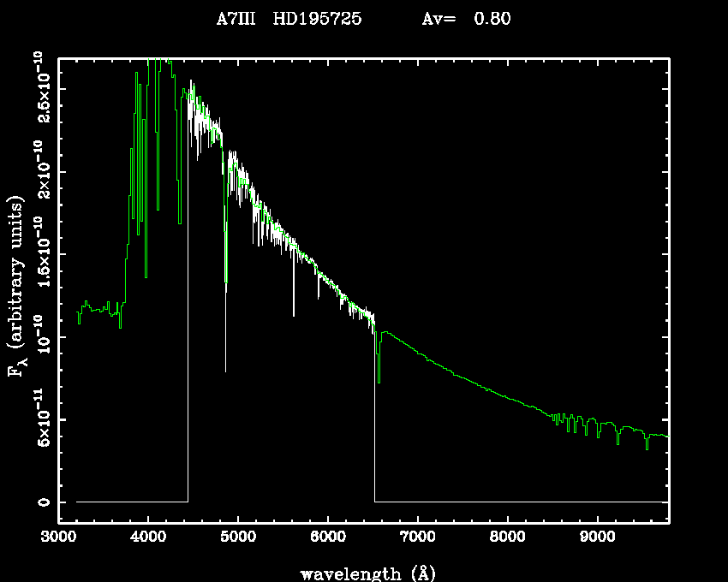Click the wavelength (Å) axis title
Viewport: 728px width, 582px height.
[x=363, y=573]
